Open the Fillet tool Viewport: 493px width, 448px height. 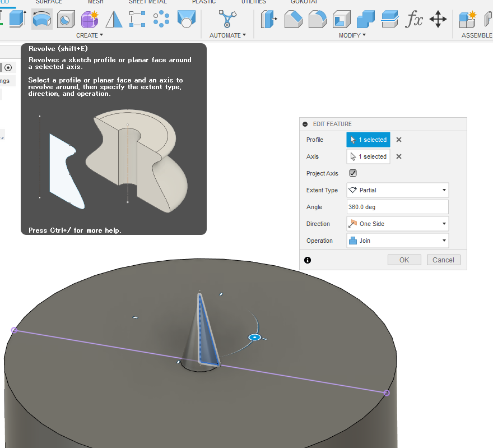(x=318, y=20)
